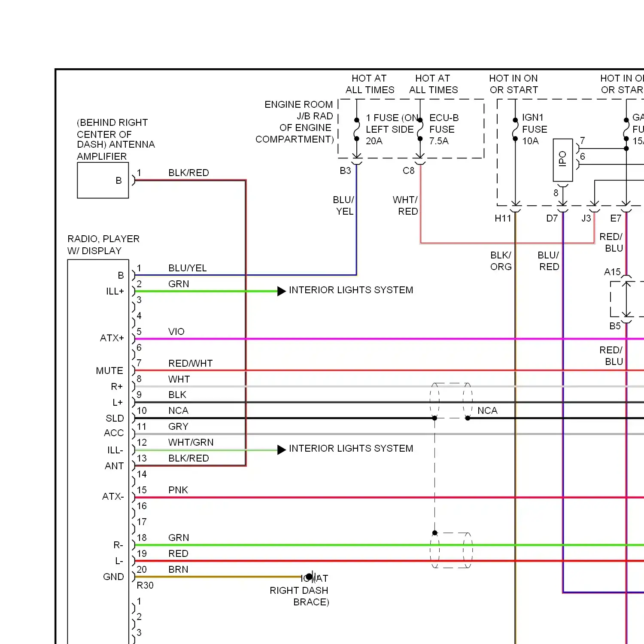The image size is (644, 644).
Task: Click the 'WHT/ RED' label below C8
Action: click(405, 206)
